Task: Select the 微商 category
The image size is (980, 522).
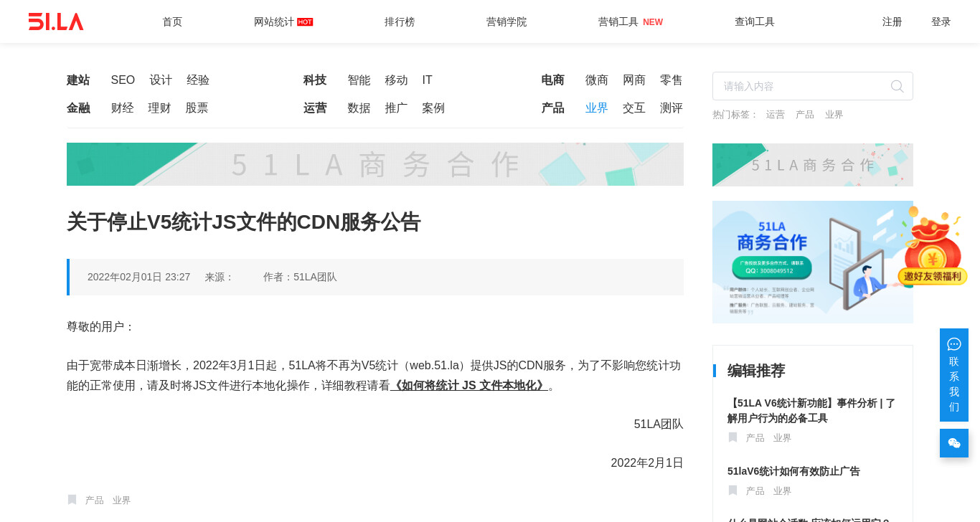Action: [x=597, y=80]
